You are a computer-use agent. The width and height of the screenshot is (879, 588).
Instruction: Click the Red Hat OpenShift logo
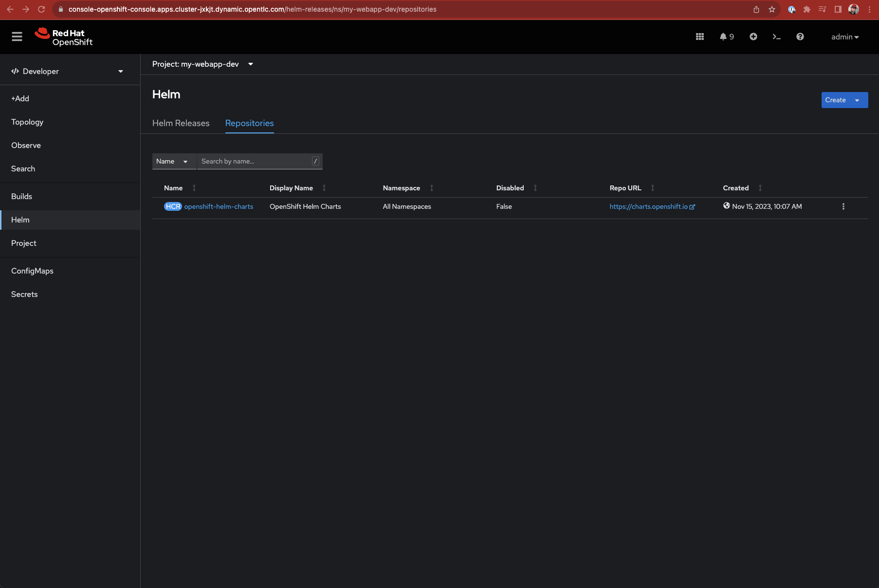64,37
